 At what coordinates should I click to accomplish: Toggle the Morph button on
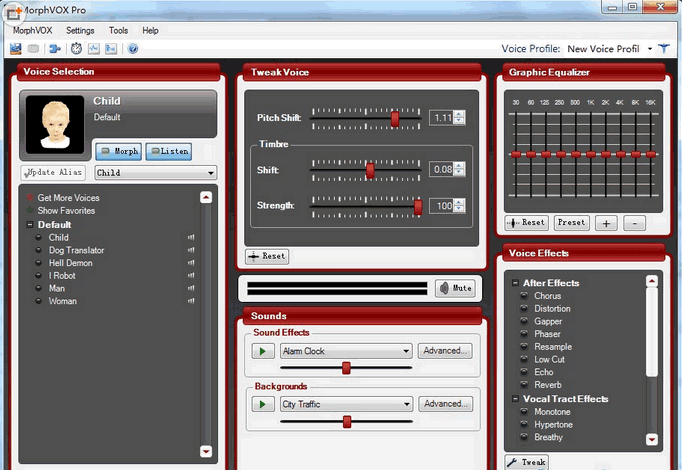coord(119,151)
